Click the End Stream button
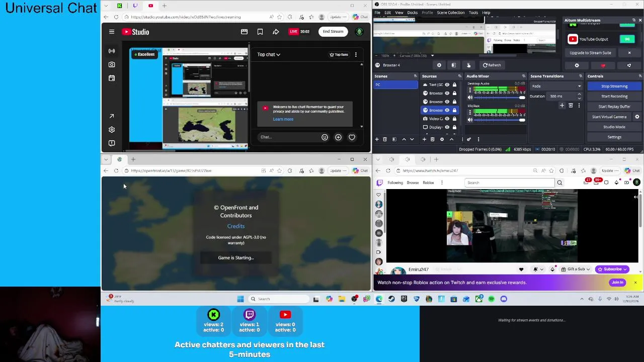 pyautogui.click(x=333, y=32)
